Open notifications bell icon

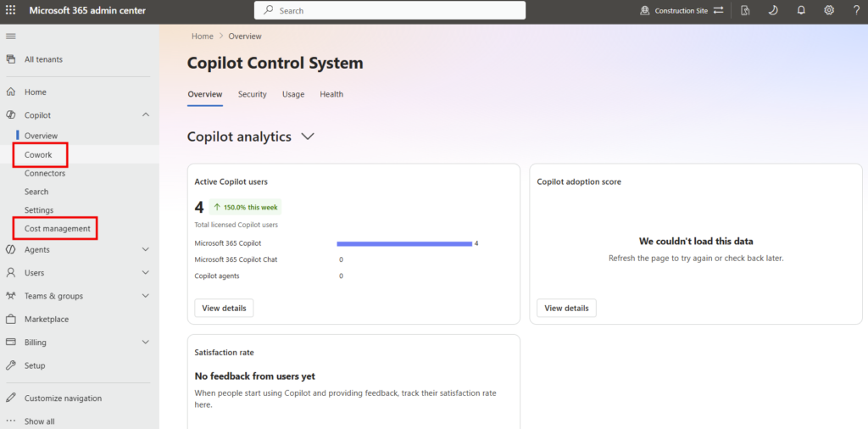tap(801, 10)
